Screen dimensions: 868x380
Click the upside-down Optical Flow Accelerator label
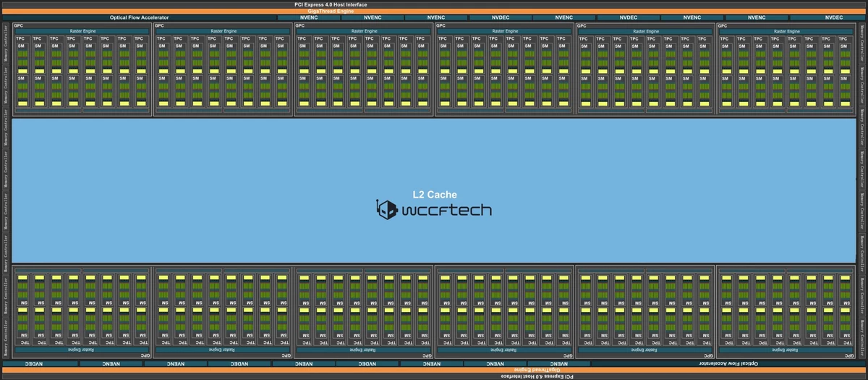click(x=728, y=363)
